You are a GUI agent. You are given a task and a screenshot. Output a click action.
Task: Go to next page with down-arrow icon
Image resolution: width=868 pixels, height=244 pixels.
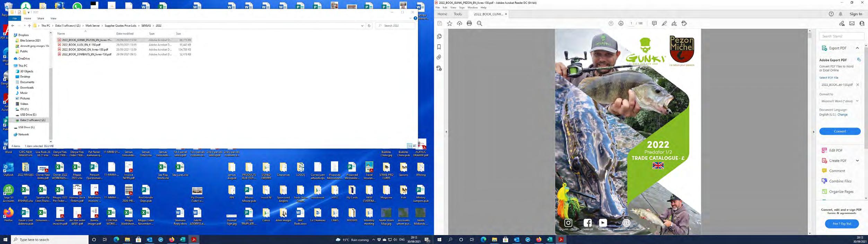coord(621,24)
